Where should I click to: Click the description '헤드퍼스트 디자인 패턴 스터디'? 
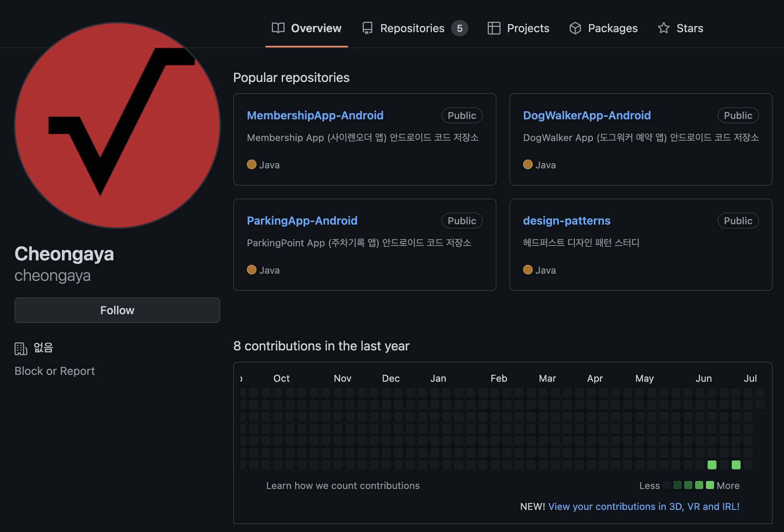point(581,243)
